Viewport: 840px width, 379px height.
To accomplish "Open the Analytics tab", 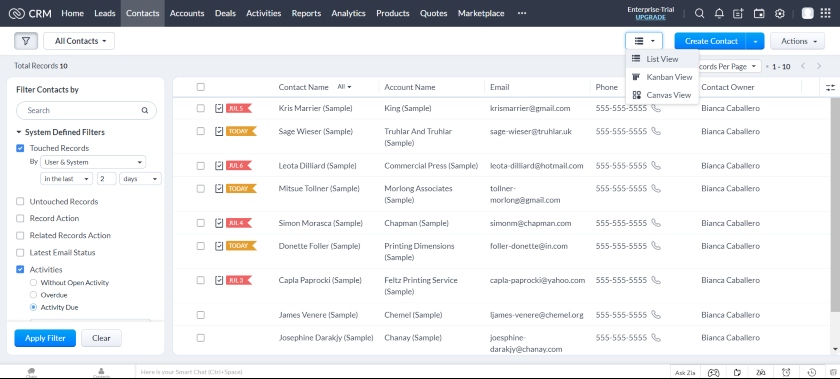I will tap(348, 13).
